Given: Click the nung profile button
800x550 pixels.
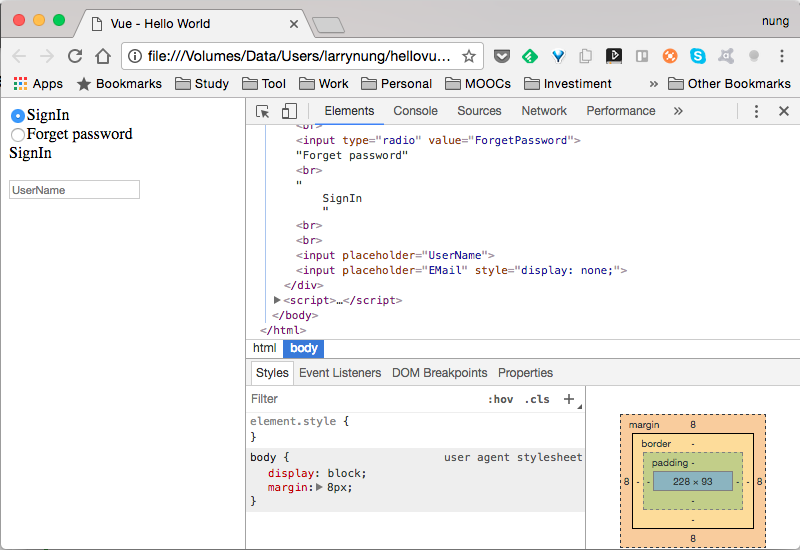Looking at the screenshot, I should tap(775, 21).
